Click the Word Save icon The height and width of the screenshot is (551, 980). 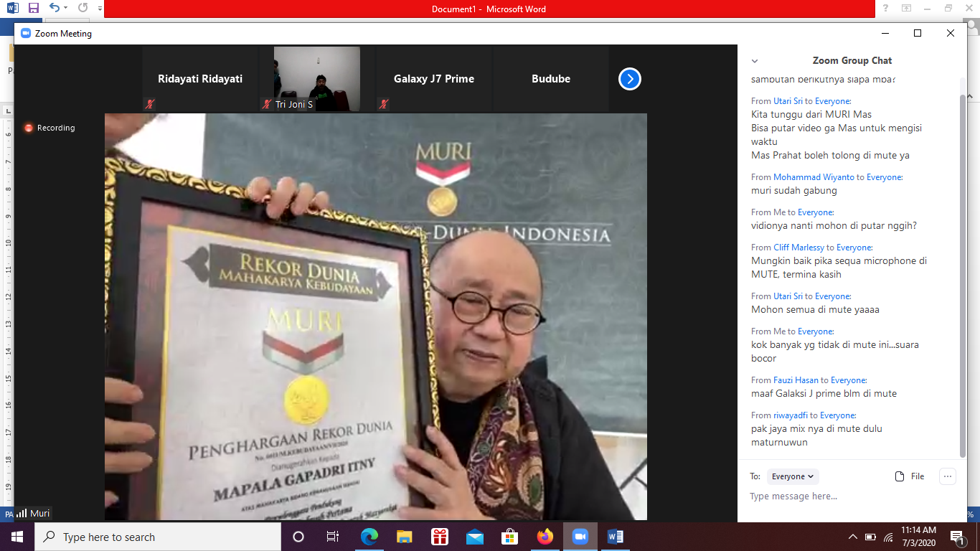[34, 8]
